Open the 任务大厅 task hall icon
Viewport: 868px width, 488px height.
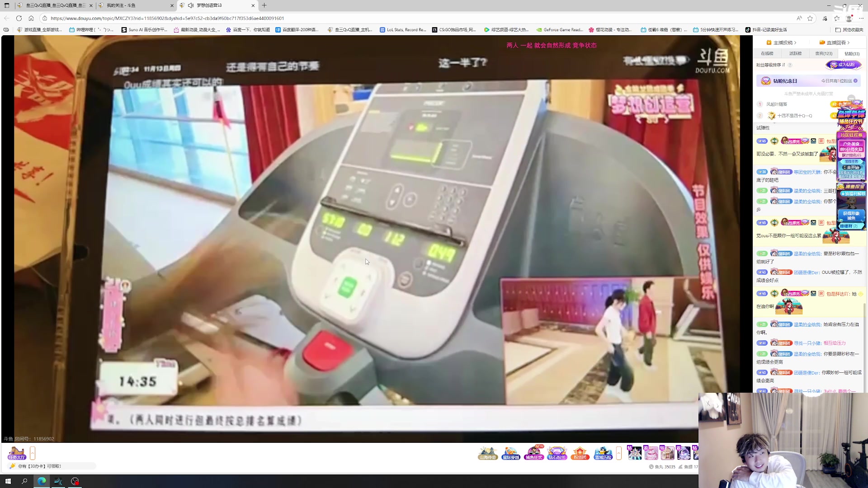17,453
